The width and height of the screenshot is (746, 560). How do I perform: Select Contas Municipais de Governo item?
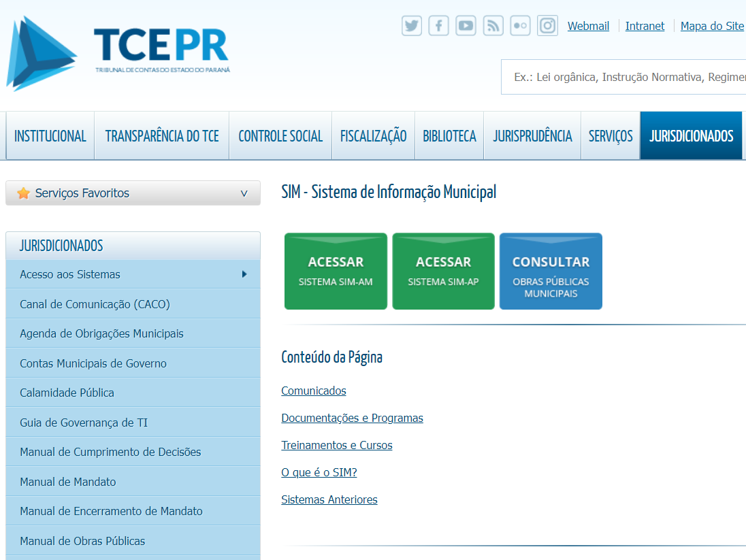133,363
